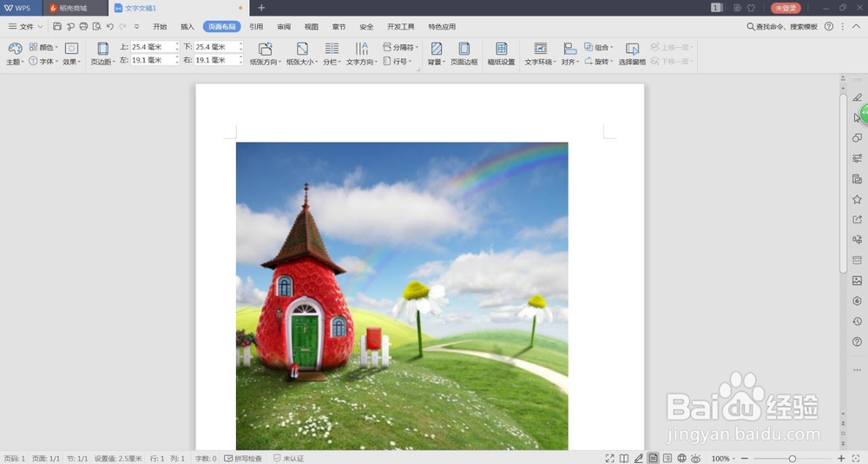Open 纸张大小 paper size options
868x464 pixels.
tap(302, 55)
